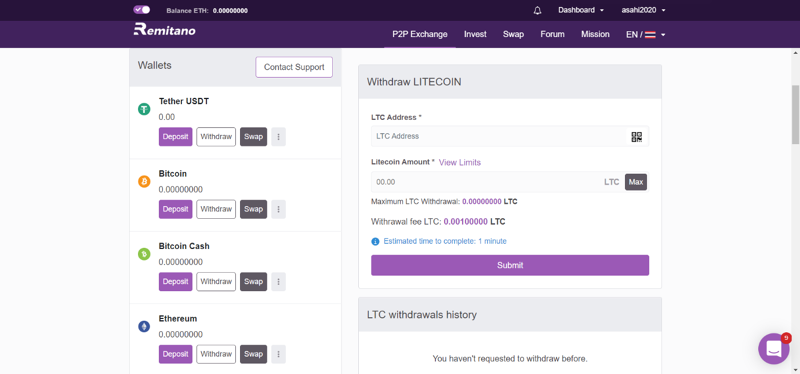Click the estimated time info icon
The image size is (800, 374).
click(x=376, y=241)
